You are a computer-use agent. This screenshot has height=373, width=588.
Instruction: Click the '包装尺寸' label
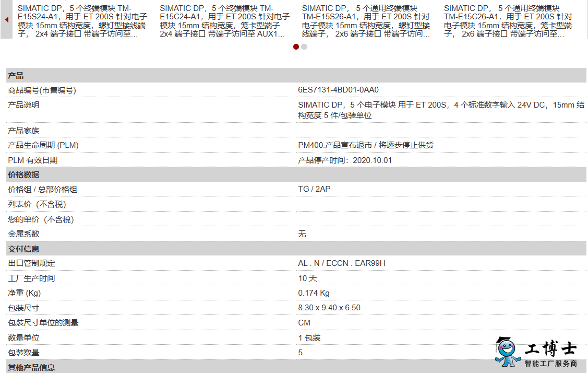point(23,308)
